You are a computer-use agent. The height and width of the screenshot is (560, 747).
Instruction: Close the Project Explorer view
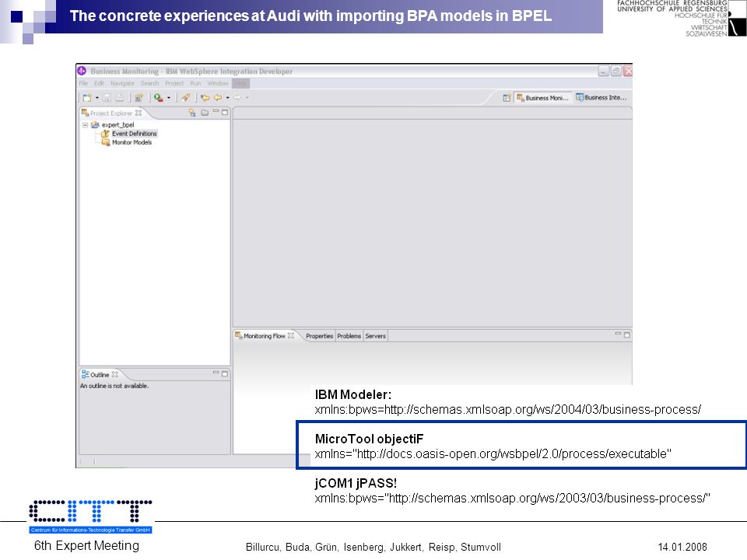tap(139, 113)
